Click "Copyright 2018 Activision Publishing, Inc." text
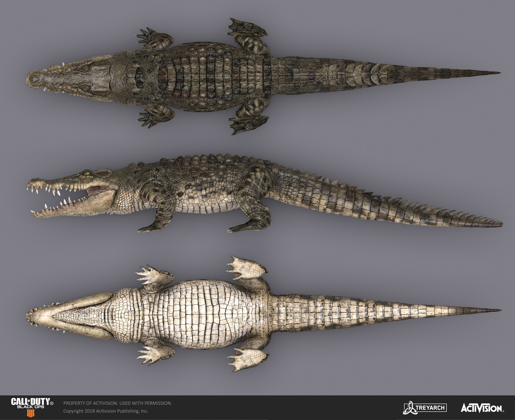 click(x=106, y=411)
